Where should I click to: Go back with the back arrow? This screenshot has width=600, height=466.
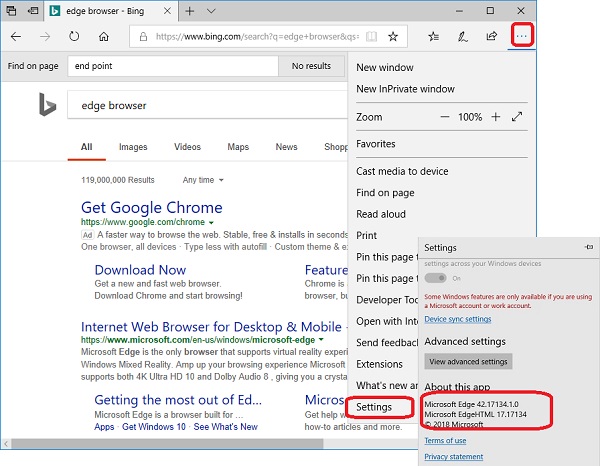tap(16, 36)
